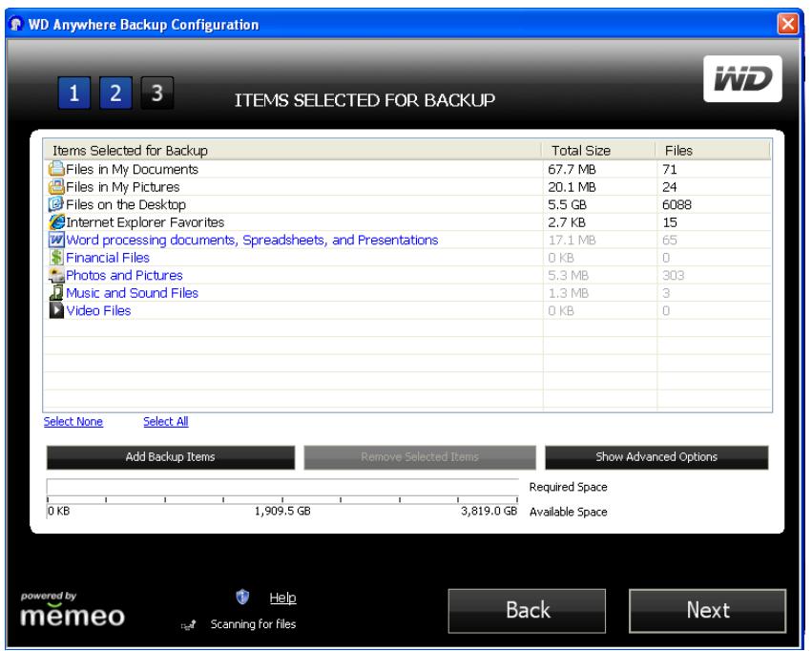
Task: Click the 17.1 MB size value
Action: tap(572, 240)
